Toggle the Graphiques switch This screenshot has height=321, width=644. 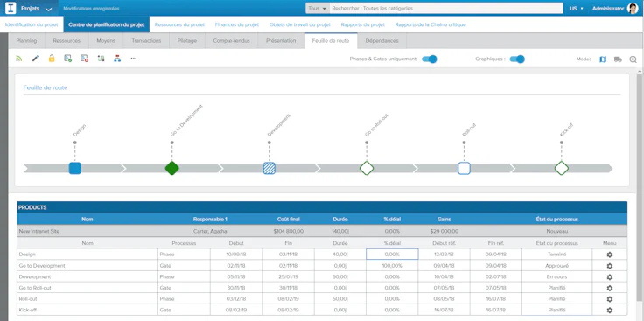(x=517, y=59)
